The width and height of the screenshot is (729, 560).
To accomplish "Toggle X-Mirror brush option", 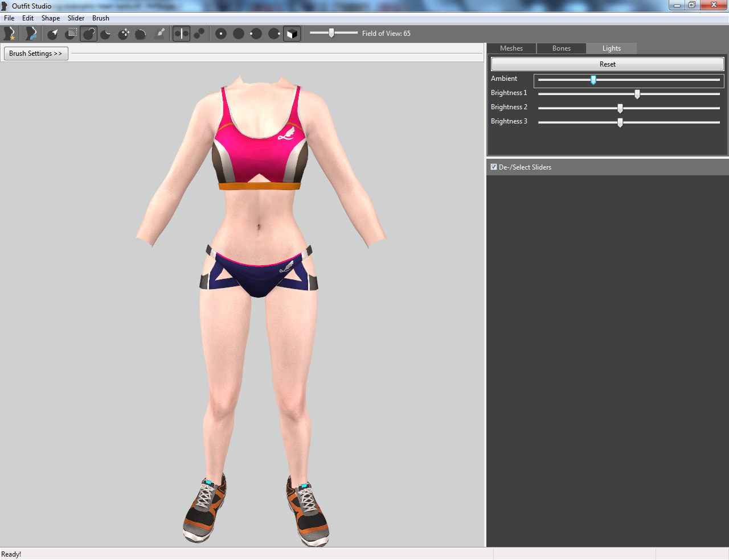I will [181, 34].
